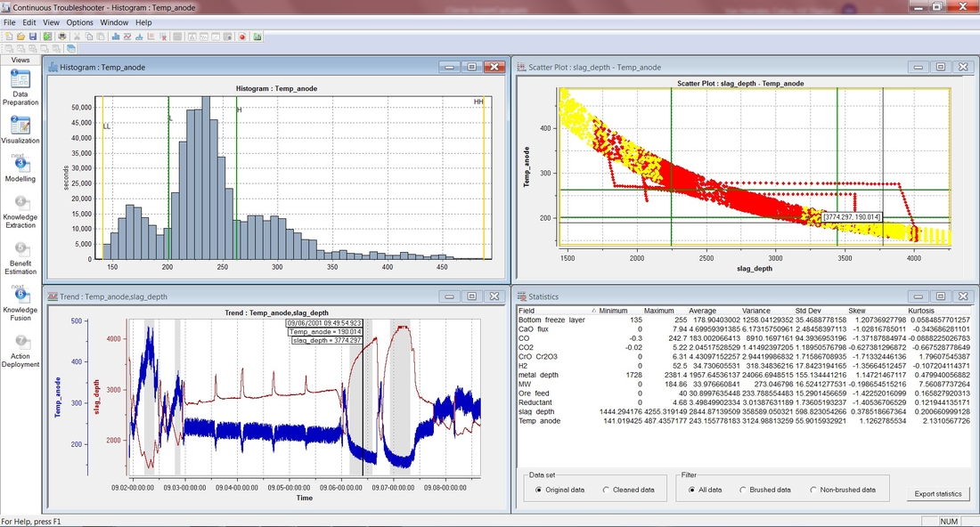Click the Copy toolbar icon

pos(89,36)
